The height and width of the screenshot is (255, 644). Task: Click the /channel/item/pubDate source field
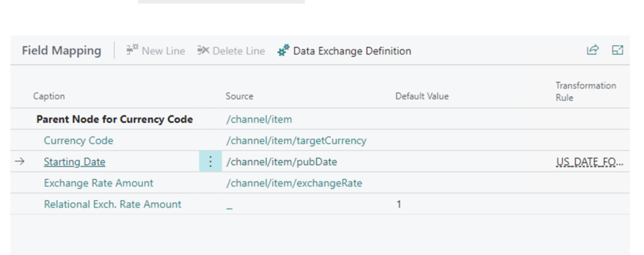pos(281,162)
